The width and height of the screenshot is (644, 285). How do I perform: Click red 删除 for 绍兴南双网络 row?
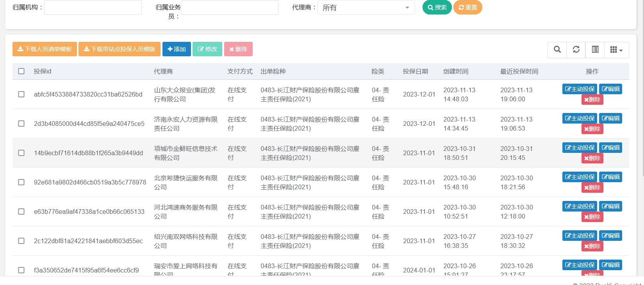coord(592,246)
